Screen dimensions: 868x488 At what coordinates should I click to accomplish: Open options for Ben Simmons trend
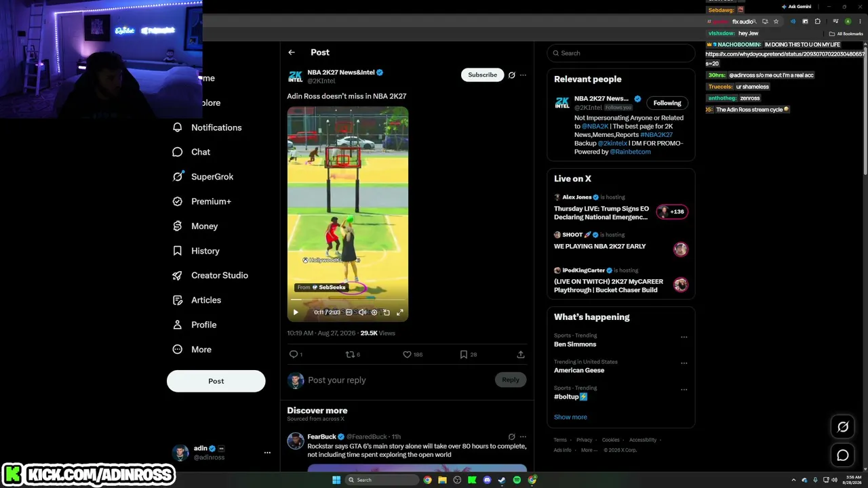click(x=684, y=337)
